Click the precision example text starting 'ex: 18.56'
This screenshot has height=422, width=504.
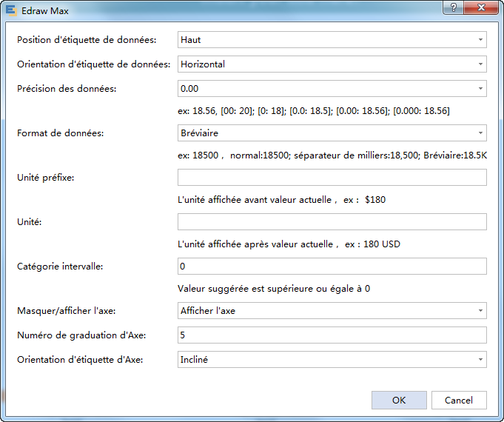(x=313, y=111)
